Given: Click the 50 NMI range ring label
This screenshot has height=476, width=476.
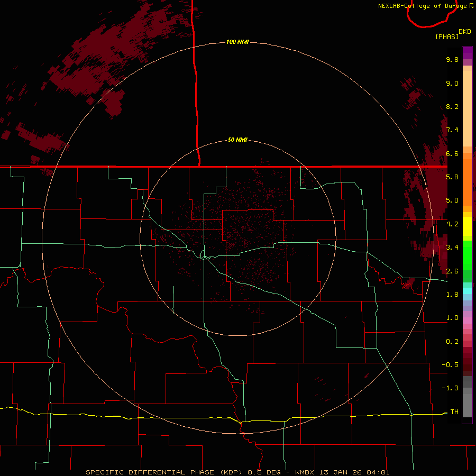Looking at the screenshot, I should [237, 140].
